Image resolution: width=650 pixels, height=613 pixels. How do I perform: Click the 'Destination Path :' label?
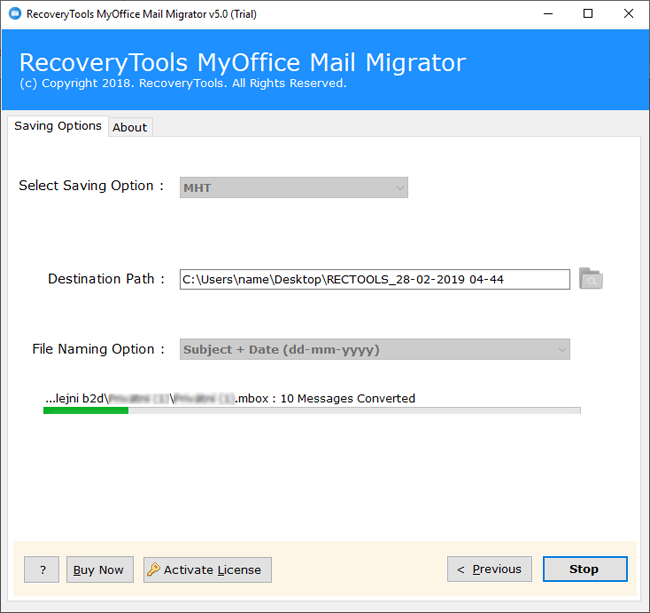(106, 279)
